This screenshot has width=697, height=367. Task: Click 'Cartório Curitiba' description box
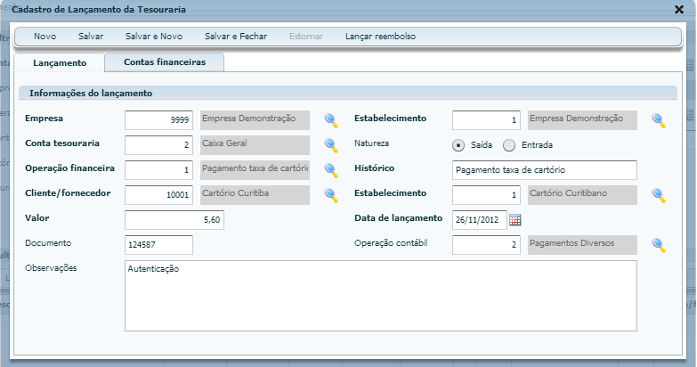click(255, 195)
